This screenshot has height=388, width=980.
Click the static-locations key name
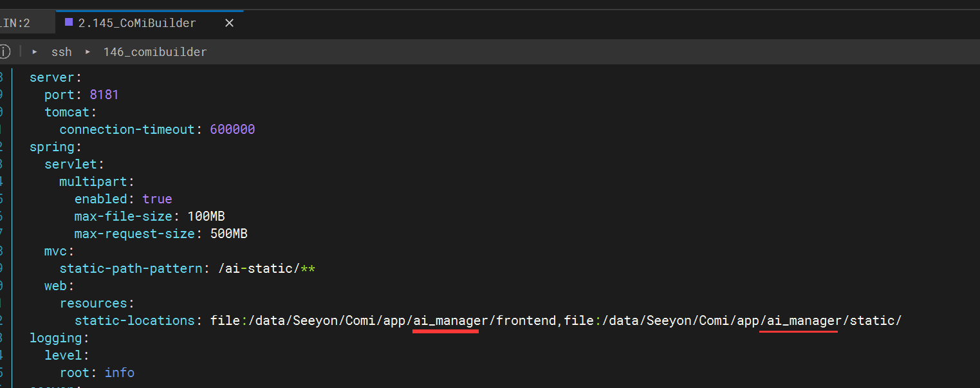134,320
